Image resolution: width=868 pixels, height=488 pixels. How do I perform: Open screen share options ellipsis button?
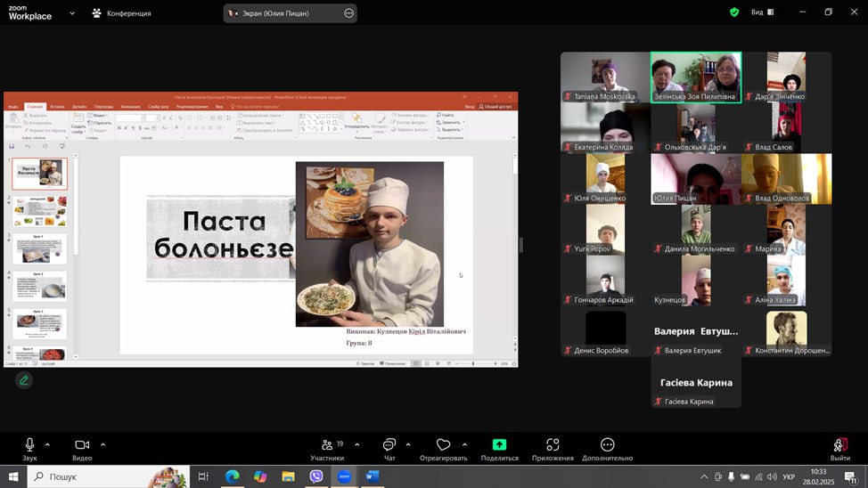348,13
